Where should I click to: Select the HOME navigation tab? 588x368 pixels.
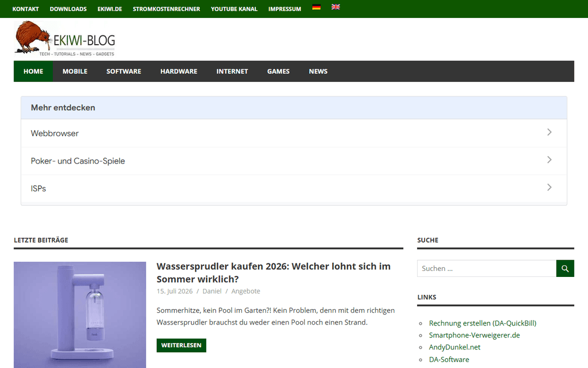coord(33,71)
